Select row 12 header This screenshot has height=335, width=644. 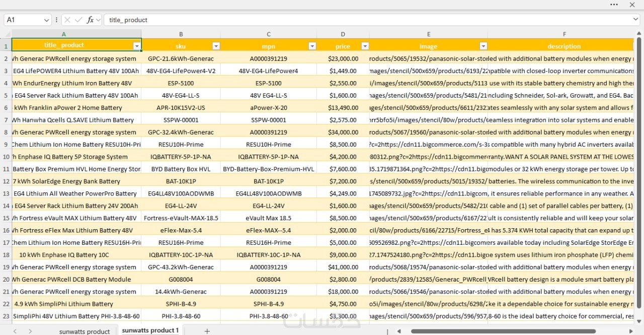pos(6,181)
